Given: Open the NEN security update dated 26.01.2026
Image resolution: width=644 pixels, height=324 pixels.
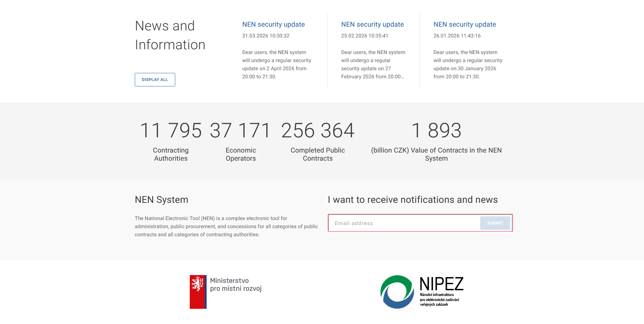Looking at the screenshot, I should click(465, 24).
